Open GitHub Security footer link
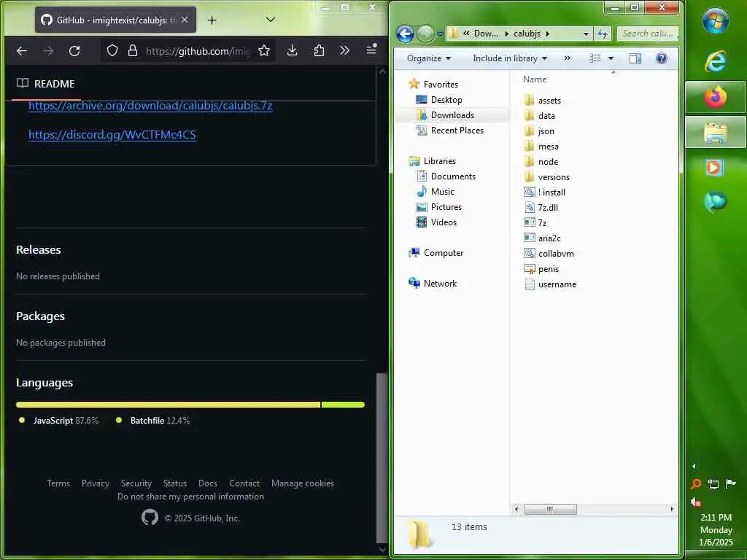The width and height of the screenshot is (747, 560). coord(136,483)
